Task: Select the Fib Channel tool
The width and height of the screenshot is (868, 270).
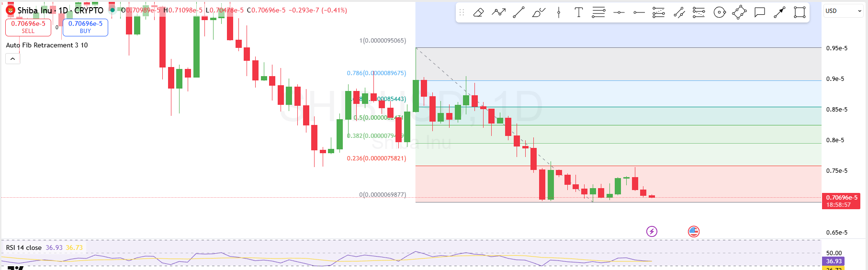Action: click(699, 12)
